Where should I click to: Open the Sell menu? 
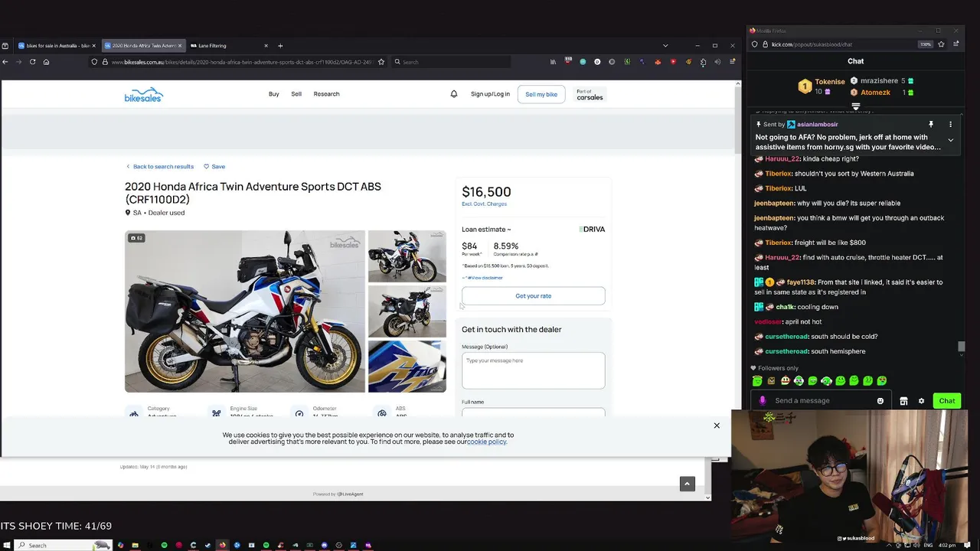(x=296, y=94)
